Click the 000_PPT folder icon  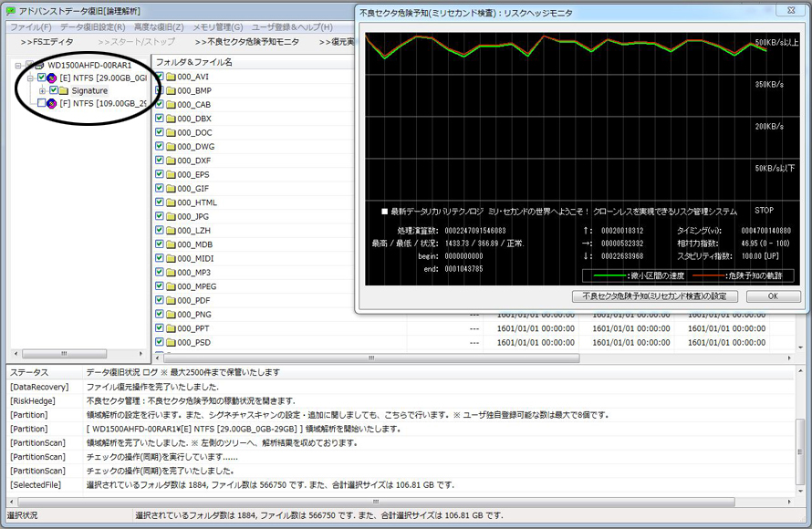[x=171, y=328]
